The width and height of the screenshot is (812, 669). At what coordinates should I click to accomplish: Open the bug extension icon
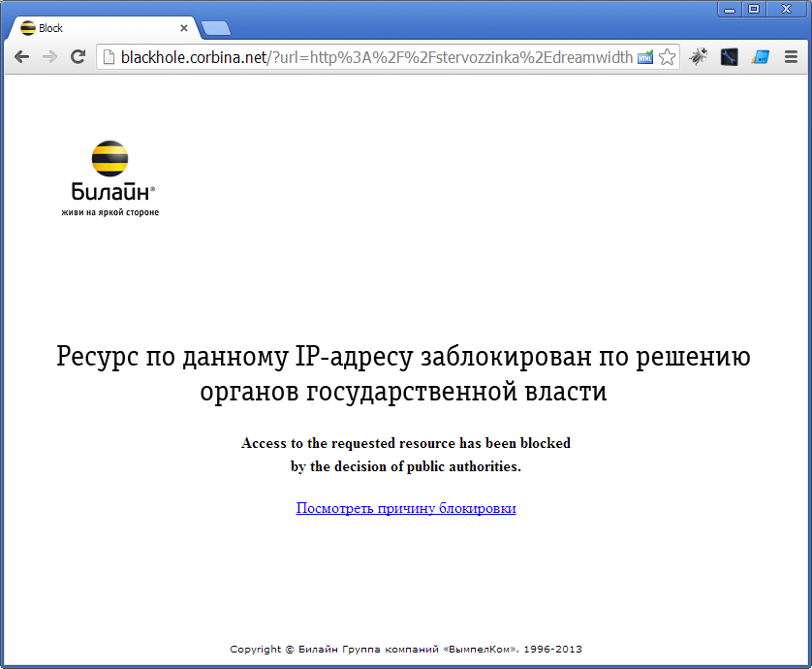point(698,56)
